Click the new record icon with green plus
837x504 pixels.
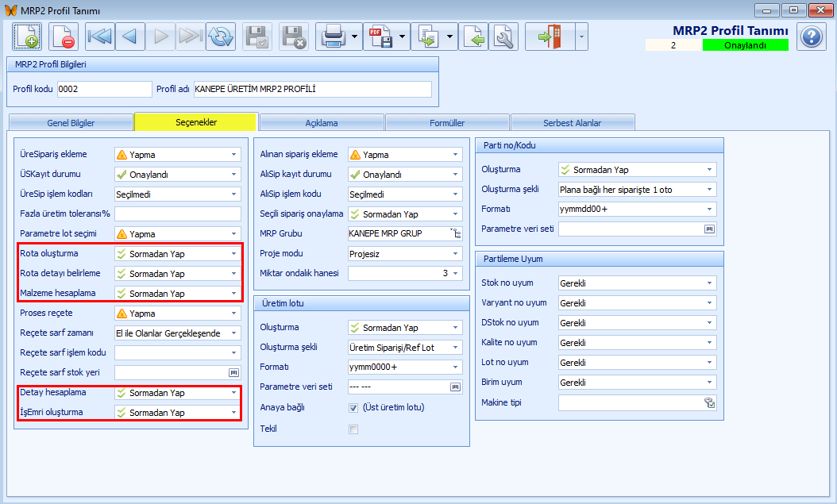[27, 37]
